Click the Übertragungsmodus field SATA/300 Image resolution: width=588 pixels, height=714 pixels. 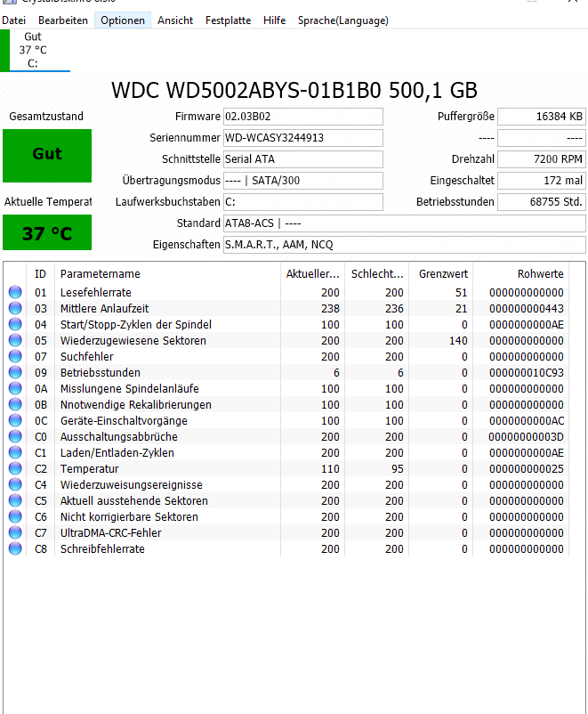[303, 181]
